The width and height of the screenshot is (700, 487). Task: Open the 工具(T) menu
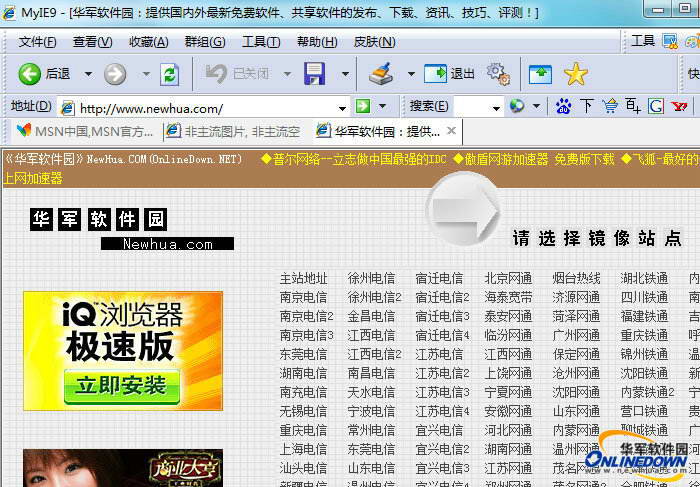(261, 42)
